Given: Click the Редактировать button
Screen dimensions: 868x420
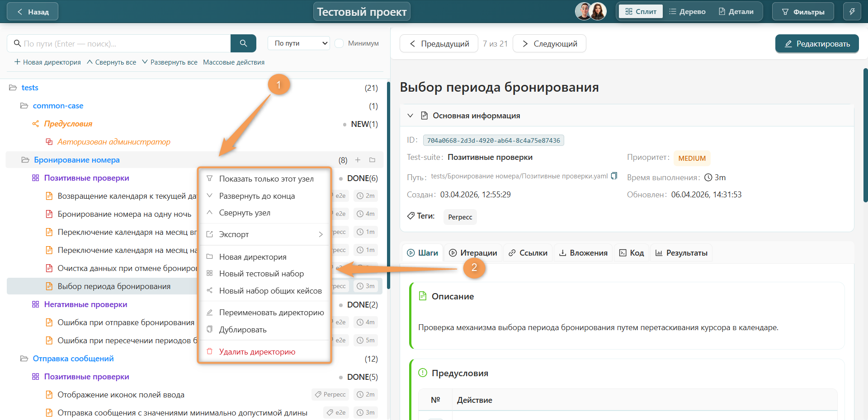Looking at the screenshot, I should coord(817,44).
